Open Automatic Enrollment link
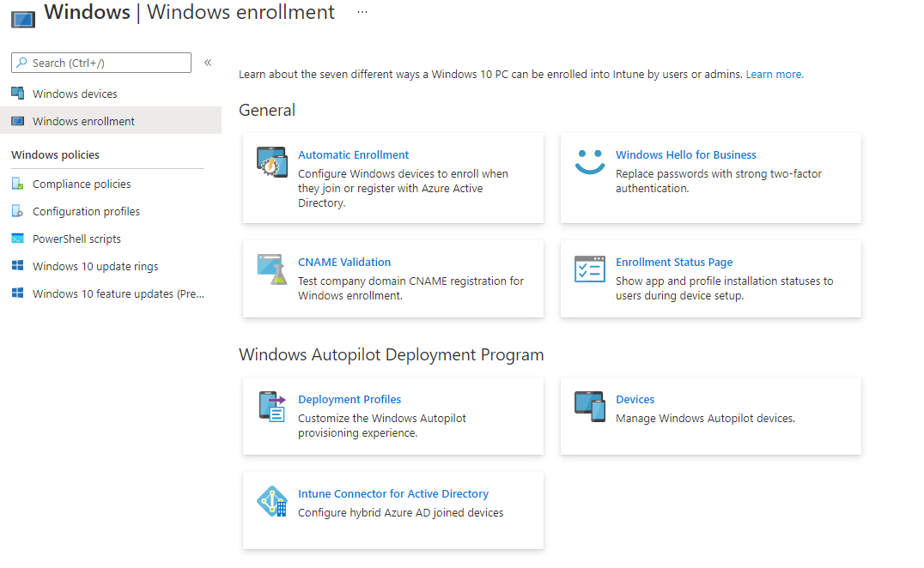The image size is (924, 568). [354, 154]
